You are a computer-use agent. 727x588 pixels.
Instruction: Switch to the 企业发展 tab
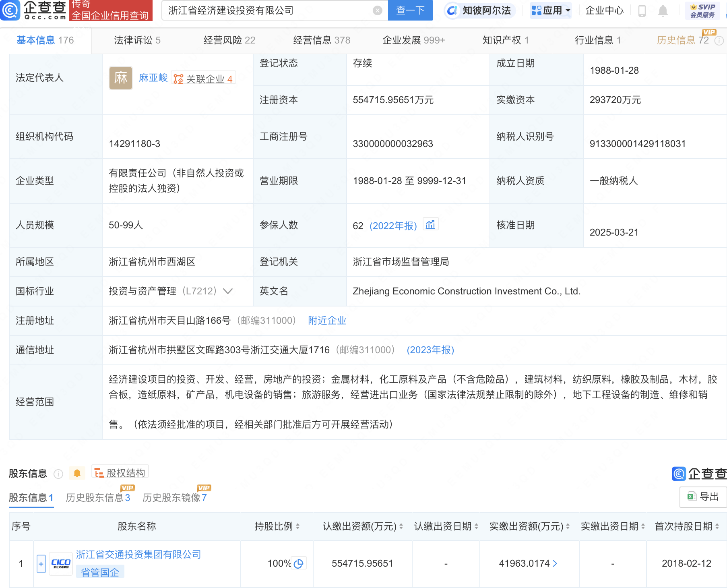pos(414,40)
